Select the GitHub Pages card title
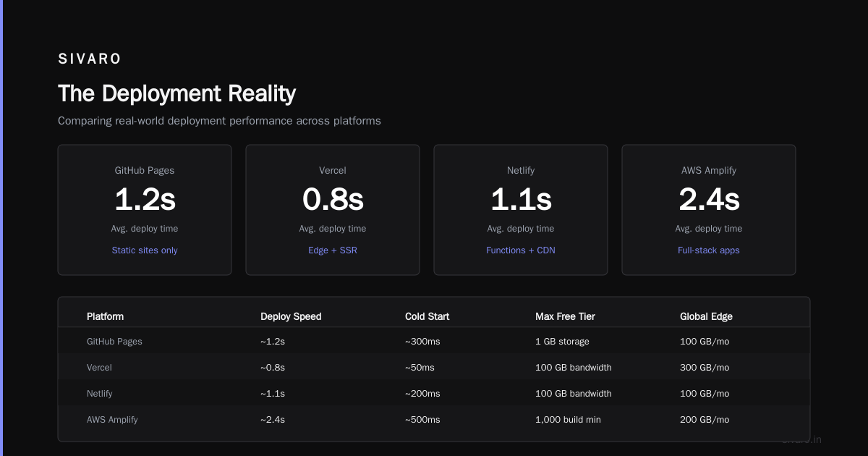The height and width of the screenshot is (456, 868). click(145, 171)
